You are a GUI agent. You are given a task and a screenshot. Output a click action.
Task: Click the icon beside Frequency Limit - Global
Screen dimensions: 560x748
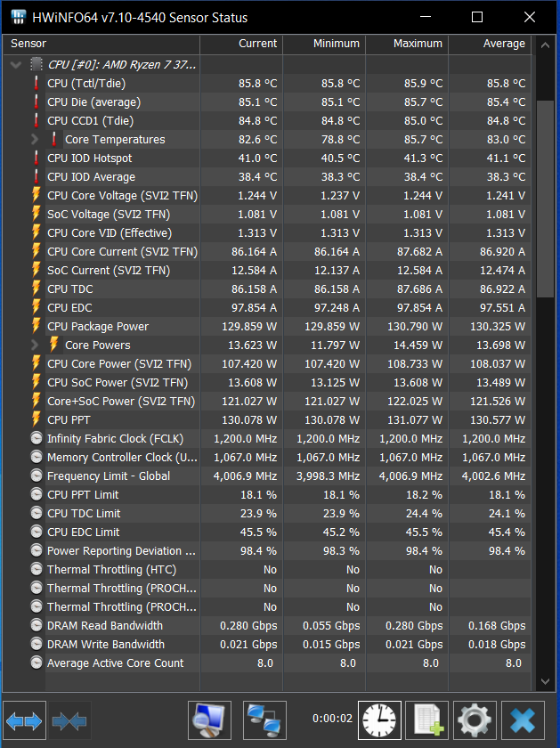37,476
